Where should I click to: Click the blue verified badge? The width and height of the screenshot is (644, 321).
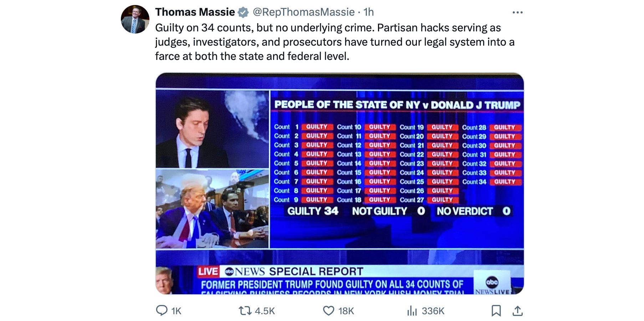(243, 12)
